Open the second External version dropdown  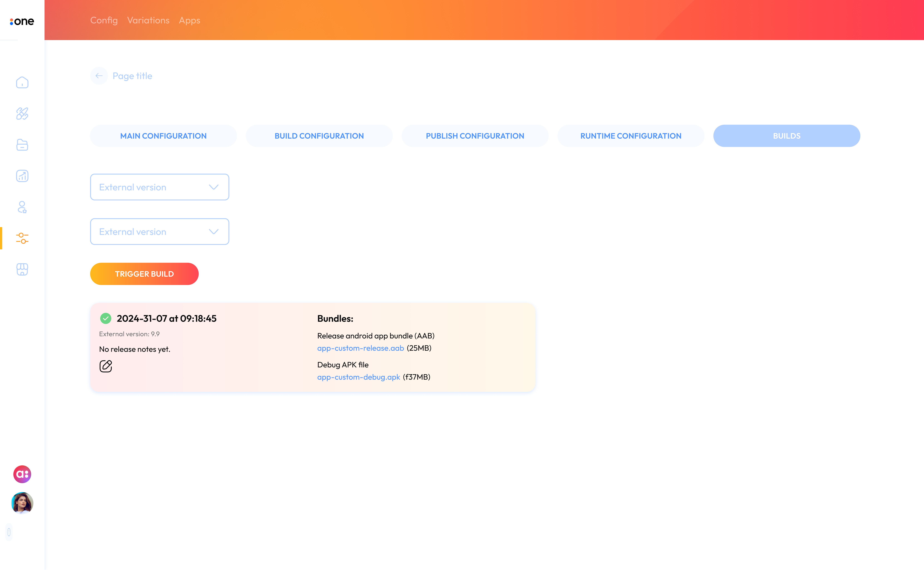[159, 231]
